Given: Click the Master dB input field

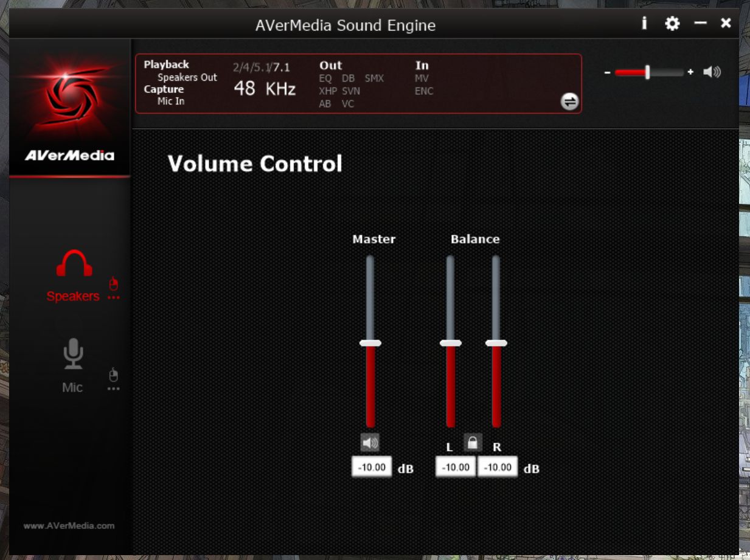Looking at the screenshot, I should pyautogui.click(x=372, y=467).
